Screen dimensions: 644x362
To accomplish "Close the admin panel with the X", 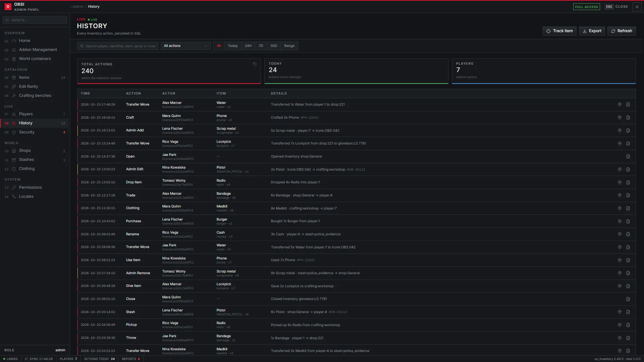I will pos(637,7).
